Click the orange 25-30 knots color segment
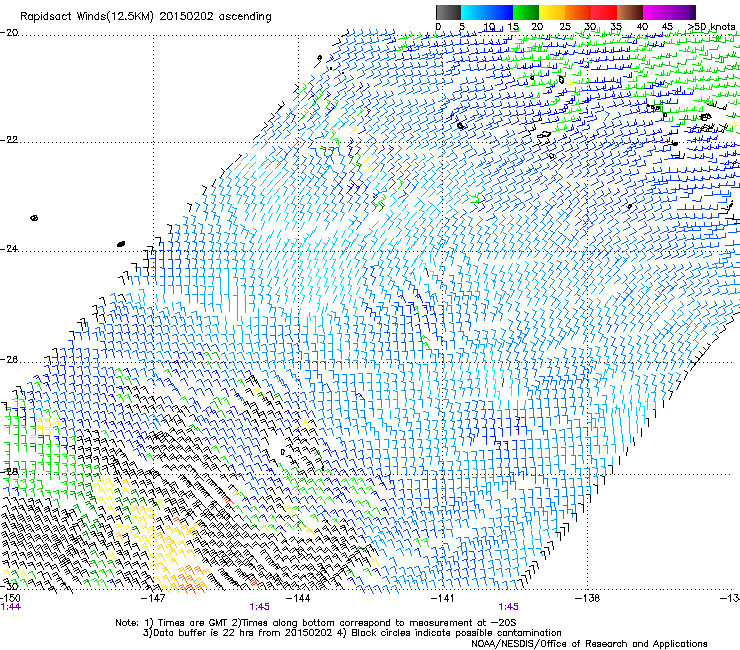Screen dimensions: 740x650 [x=578, y=12]
